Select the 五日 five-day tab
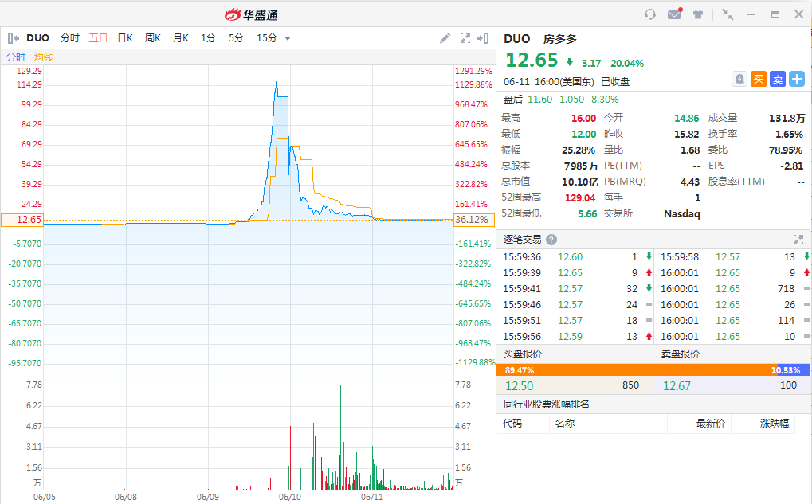Screen dimensions: 812x504 (x=98, y=38)
